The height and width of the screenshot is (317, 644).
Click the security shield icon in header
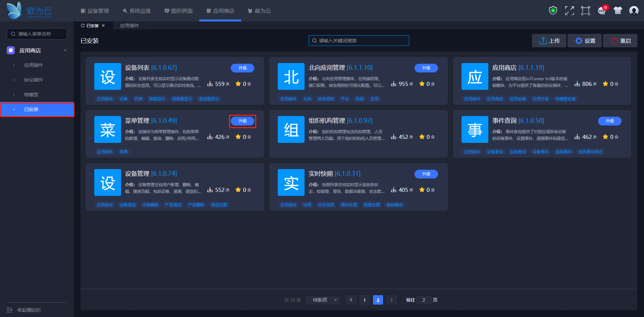tap(553, 11)
